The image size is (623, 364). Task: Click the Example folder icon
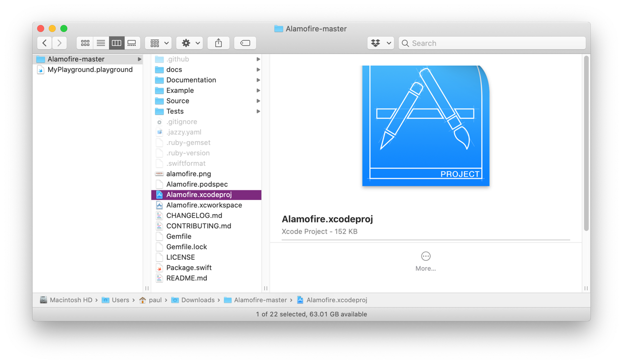pos(159,91)
